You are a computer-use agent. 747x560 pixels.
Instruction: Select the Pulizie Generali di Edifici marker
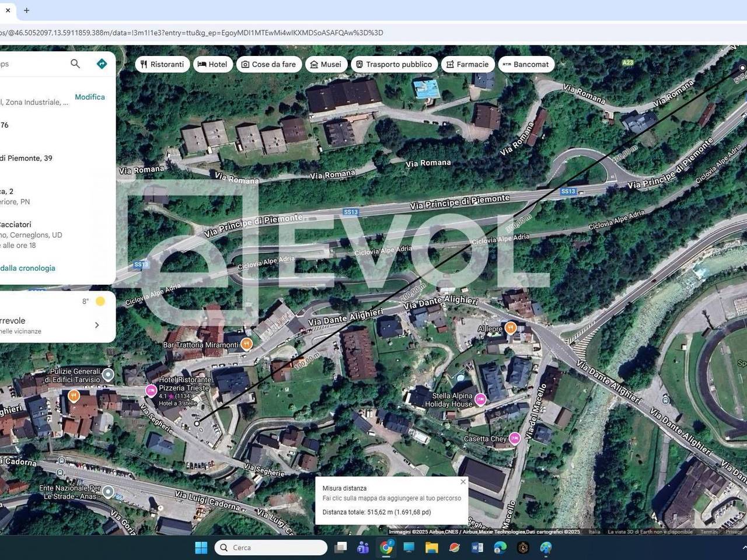(x=108, y=374)
